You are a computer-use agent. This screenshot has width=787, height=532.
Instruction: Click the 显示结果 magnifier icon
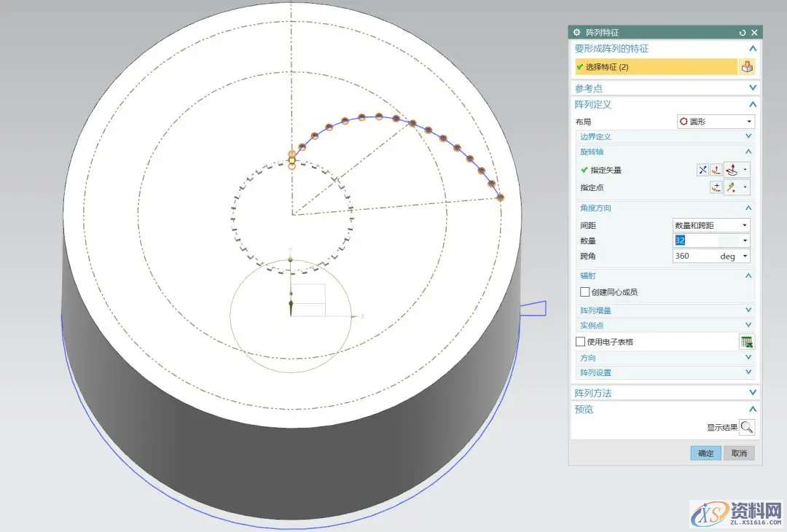point(747,427)
